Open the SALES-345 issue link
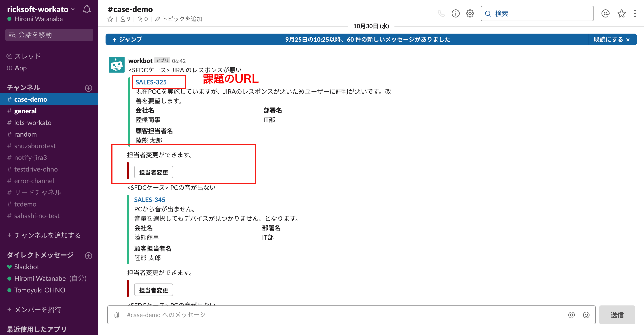Image resolution: width=644 pixels, height=335 pixels. coord(150,200)
